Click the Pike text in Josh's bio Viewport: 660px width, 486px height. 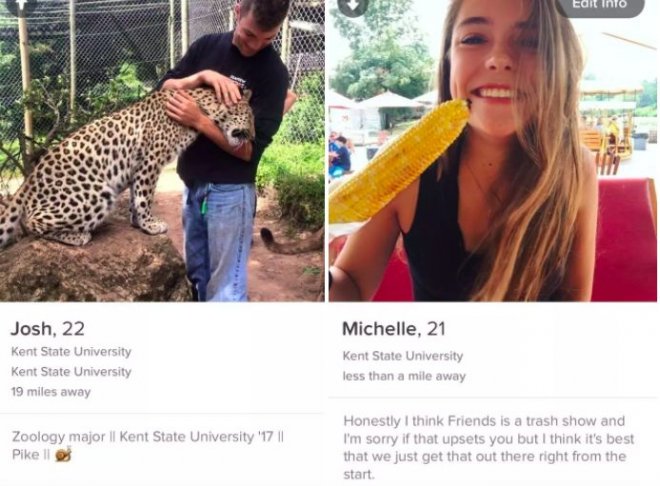[25, 454]
